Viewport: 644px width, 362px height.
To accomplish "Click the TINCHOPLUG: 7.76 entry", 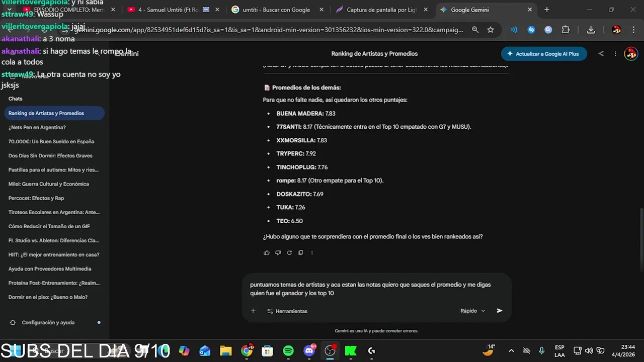I will tap(302, 167).
